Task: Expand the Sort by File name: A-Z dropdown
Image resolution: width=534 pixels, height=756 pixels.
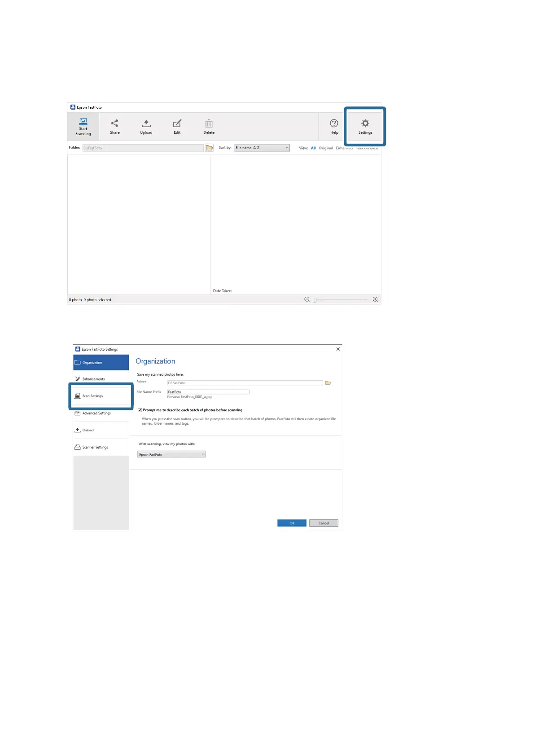Action: [262, 148]
